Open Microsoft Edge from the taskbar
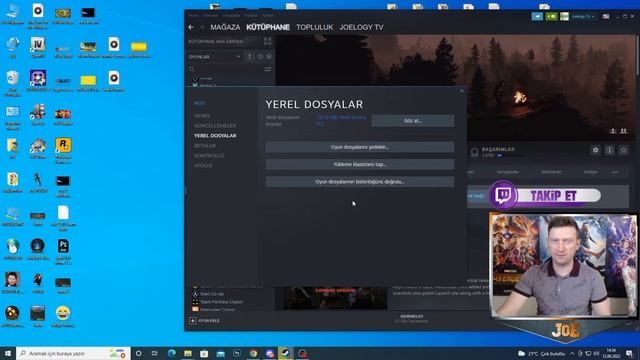Screen dimensions: 640x360 171,353
